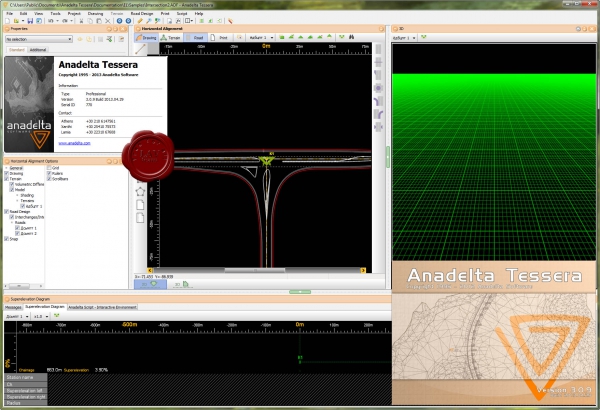
Task: Open the terrain dropdown in 3D panel
Action: [404, 38]
